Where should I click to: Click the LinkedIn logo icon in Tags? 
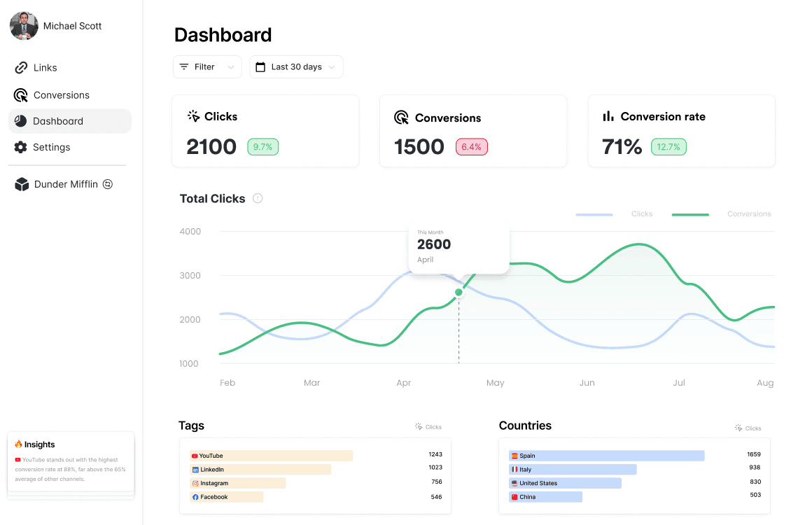coord(195,470)
